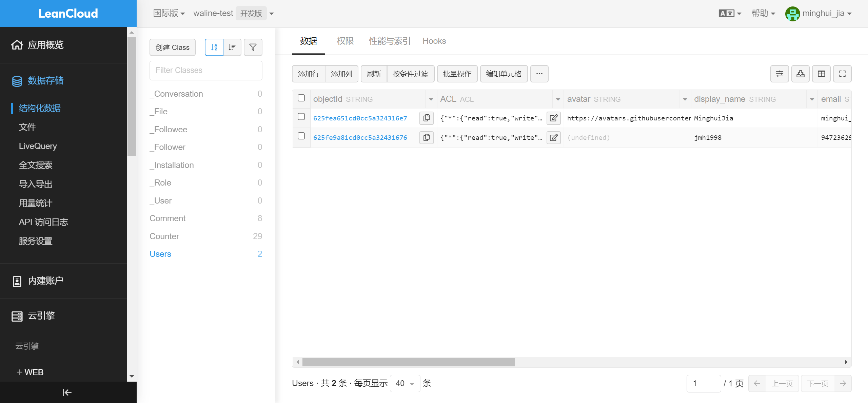The image size is (868, 403).
Task: Copy objectId 625fea651cd0cc5a324316e7 using copy icon
Action: click(426, 118)
